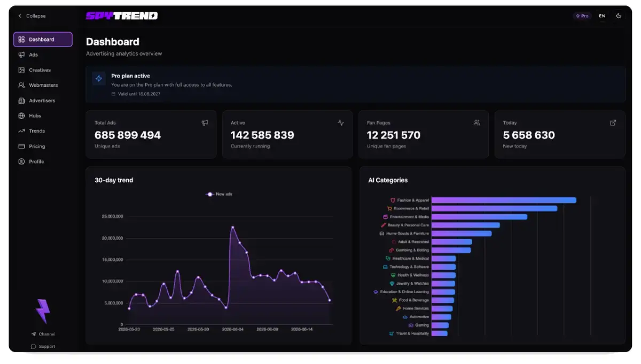Viewport: 641px width, 364px height.
Task: Open the Creatives page
Action: tap(43, 70)
